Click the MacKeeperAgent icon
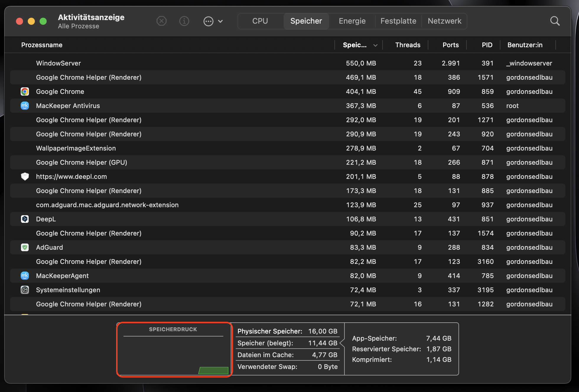This screenshot has height=392, width=579. click(25, 276)
